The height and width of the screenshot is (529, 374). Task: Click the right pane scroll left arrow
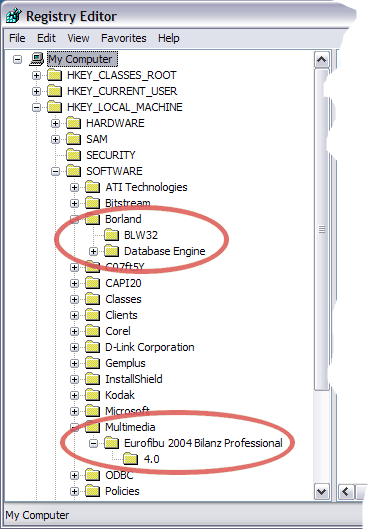[345, 492]
